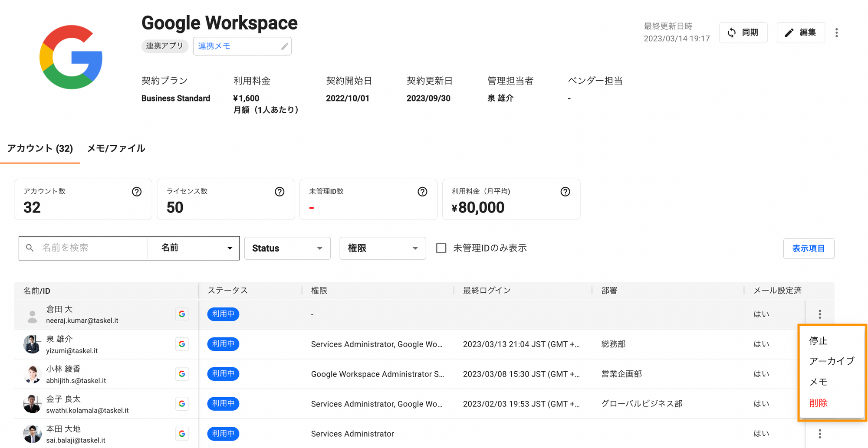Click the 管理担当者 value 泉 雄介
Screen dimensions: 868x448
(x=500, y=98)
